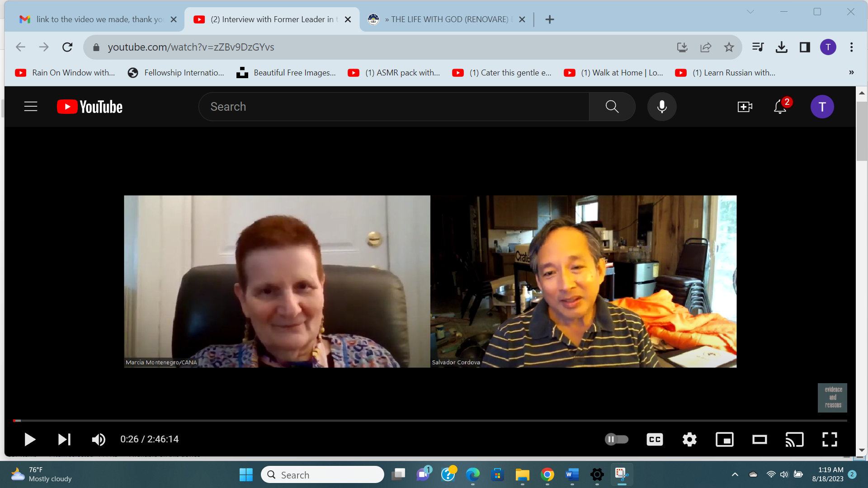868x488 pixels.
Task: Click the YouTube search input field
Action: [x=393, y=107]
